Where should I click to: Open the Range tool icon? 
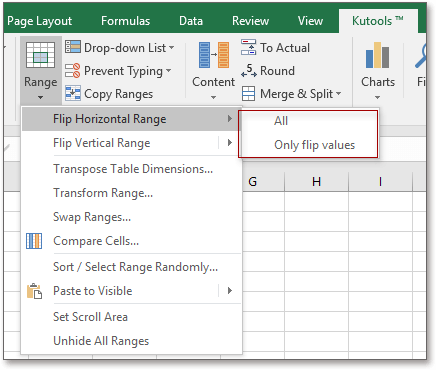pyautogui.click(x=40, y=55)
